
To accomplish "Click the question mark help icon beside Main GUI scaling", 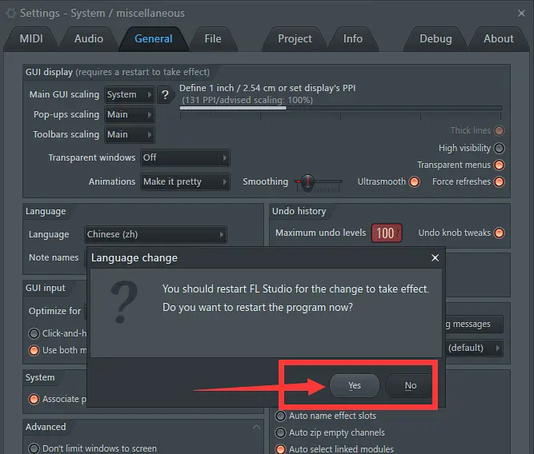I will 165,95.
